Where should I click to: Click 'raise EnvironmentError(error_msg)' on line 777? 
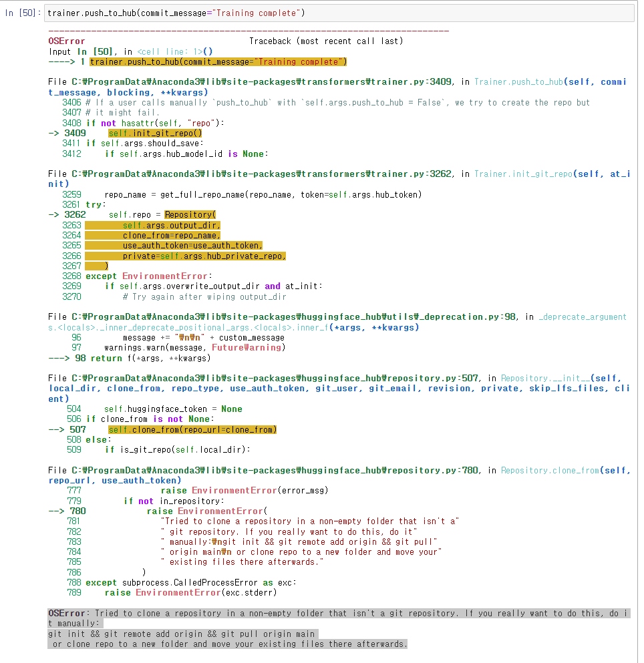[x=244, y=491]
